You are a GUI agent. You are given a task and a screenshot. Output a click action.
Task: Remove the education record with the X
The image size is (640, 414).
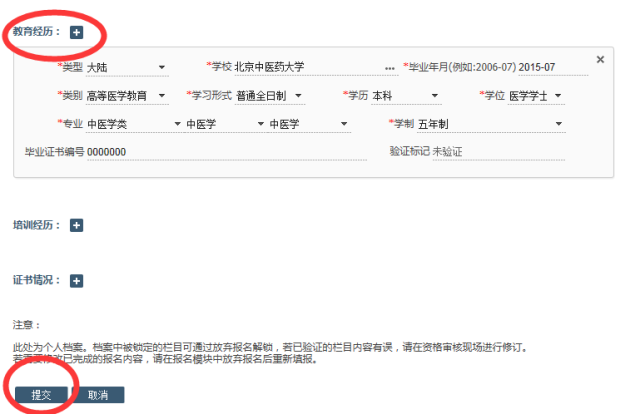tap(600, 60)
